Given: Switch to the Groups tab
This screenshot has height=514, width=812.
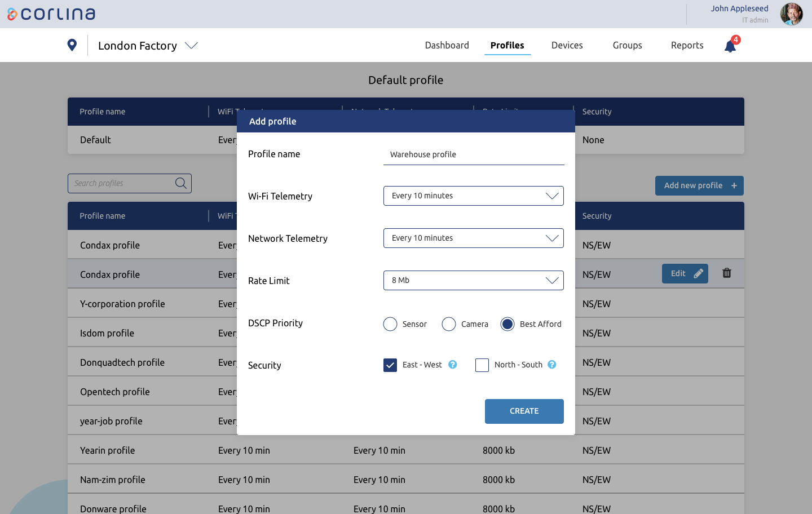Looking at the screenshot, I should pyautogui.click(x=627, y=45).
